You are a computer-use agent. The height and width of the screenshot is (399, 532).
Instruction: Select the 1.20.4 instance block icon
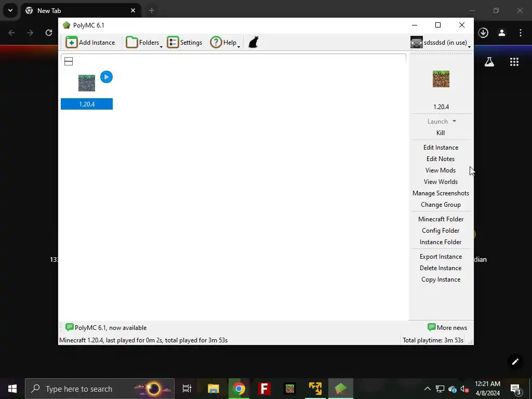click(x=87, y=83)
